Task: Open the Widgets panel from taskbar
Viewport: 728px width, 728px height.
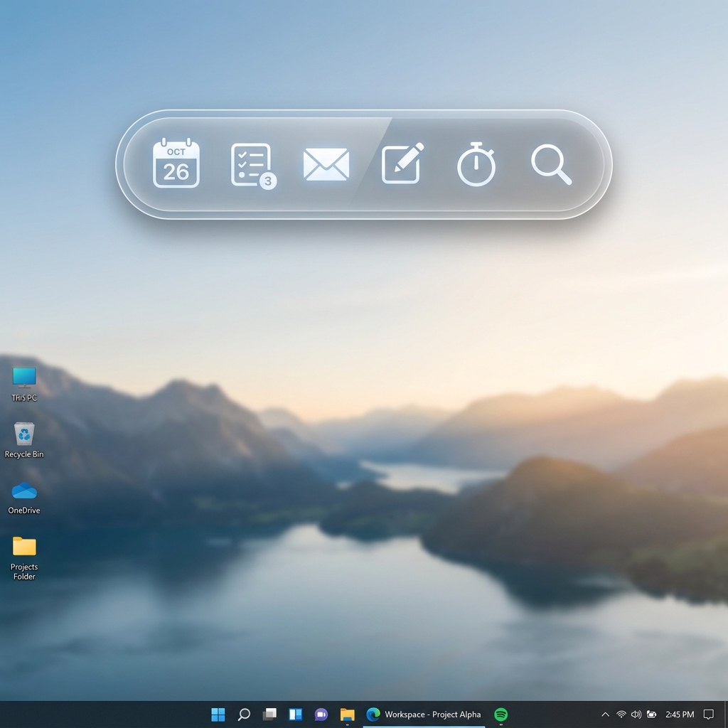Action: pyautogui.click(x=295, y=714)
